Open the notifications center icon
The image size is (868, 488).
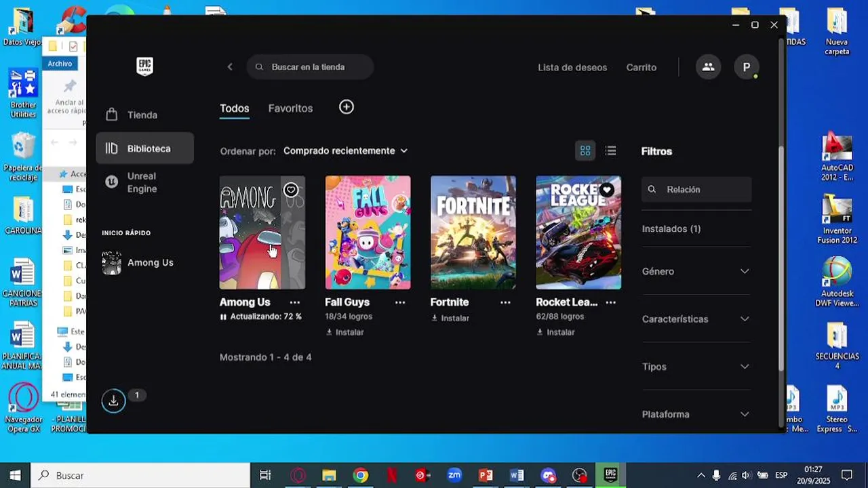[x=847, y=475]
